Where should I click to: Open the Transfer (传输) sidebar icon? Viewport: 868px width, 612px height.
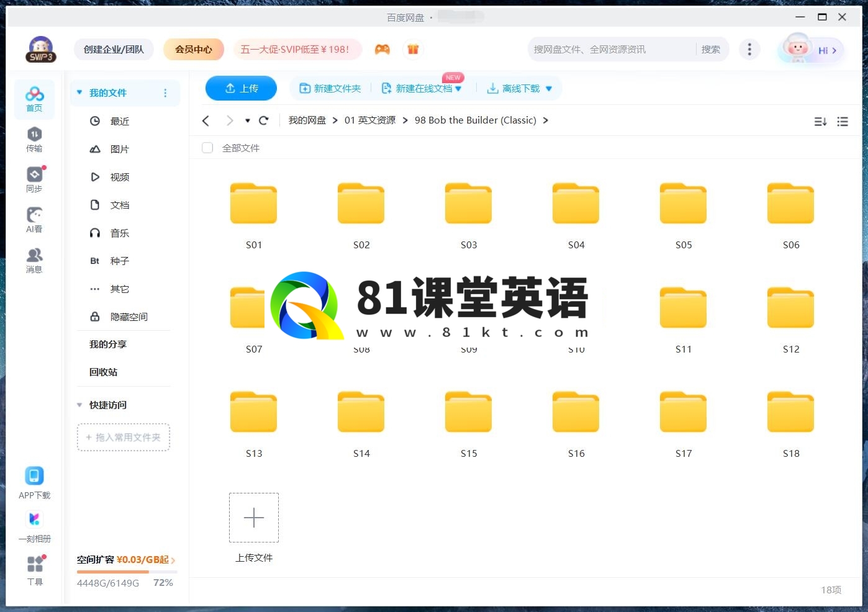(x=34, y=140)
